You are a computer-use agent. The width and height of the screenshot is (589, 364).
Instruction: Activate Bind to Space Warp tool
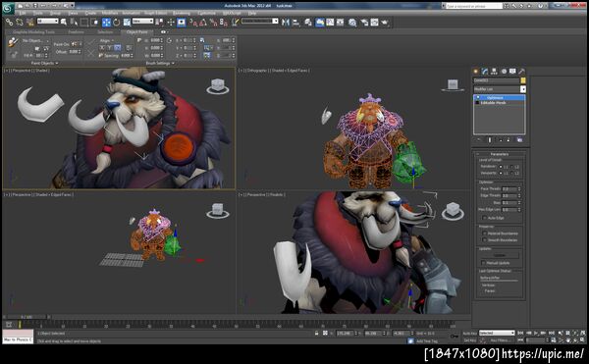(29, 23)
